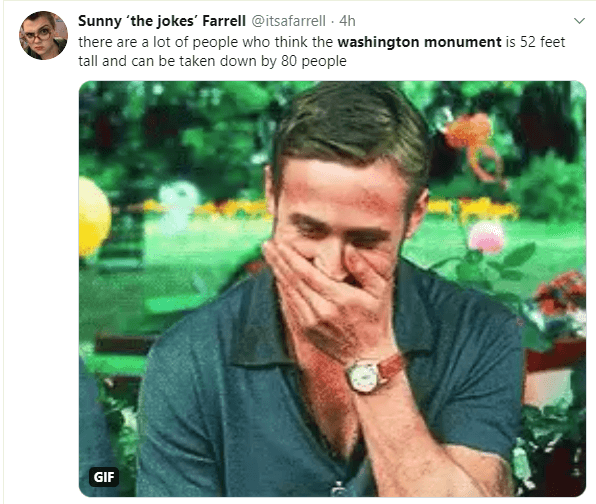Click the red potted flowers in the GIF

pos(561,293)
